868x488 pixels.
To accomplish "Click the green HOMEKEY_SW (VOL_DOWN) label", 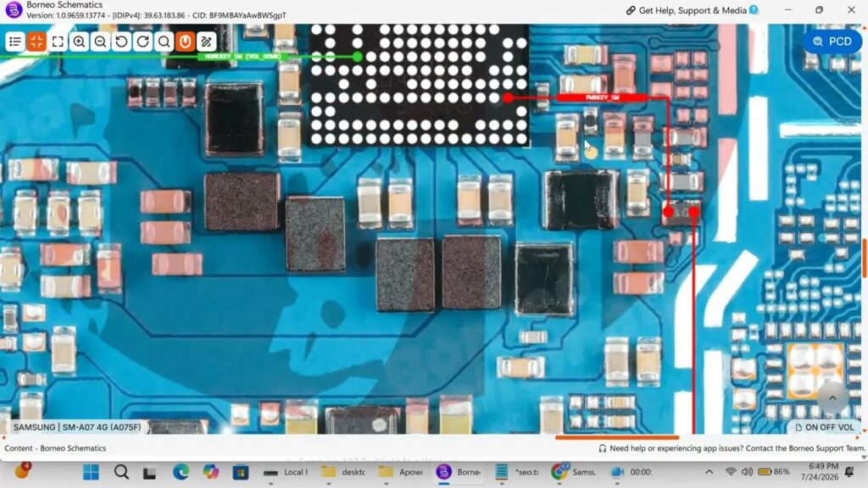I will point(242,57).
